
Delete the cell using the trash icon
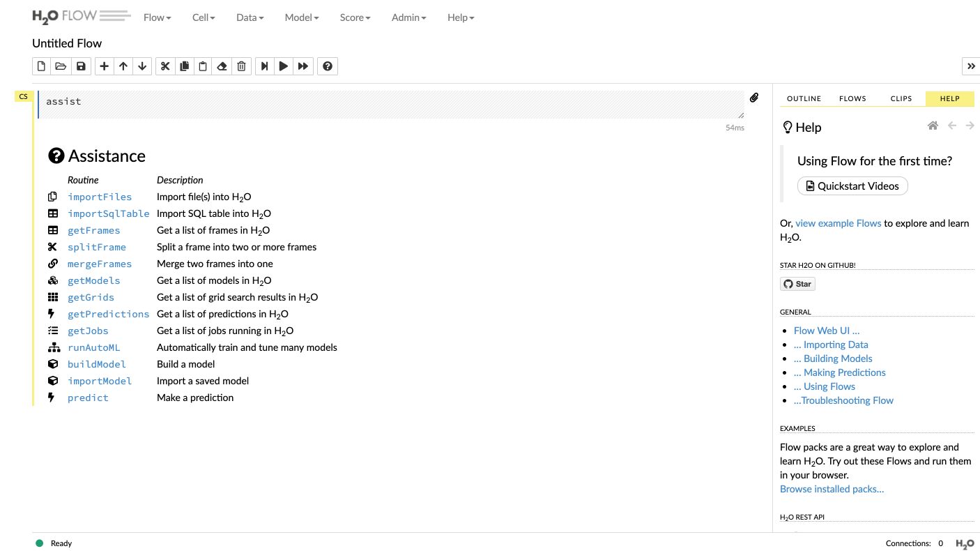(x=241, y=66)
